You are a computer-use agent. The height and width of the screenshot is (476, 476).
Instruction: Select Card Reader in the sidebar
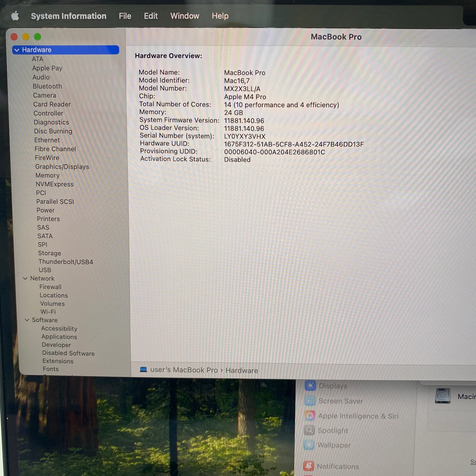52,104
